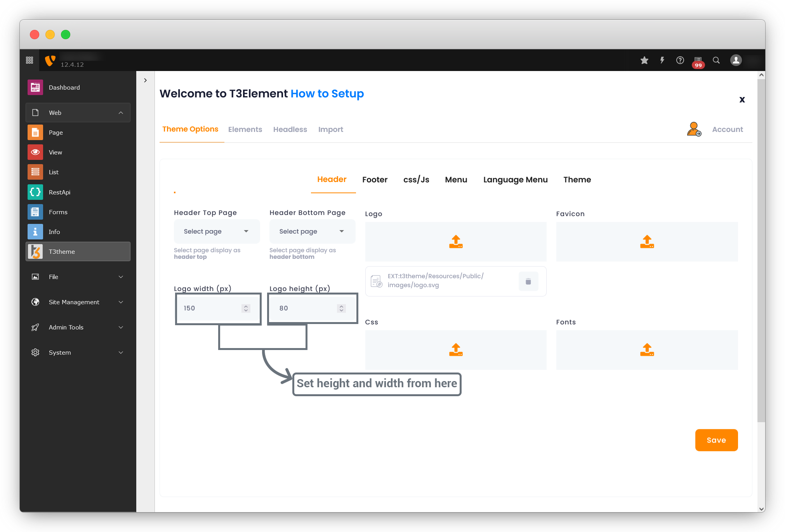This screenshot has height=532, width=785.
Task: Expand the Admin Tools group
Action: click(x=78, y=327)
